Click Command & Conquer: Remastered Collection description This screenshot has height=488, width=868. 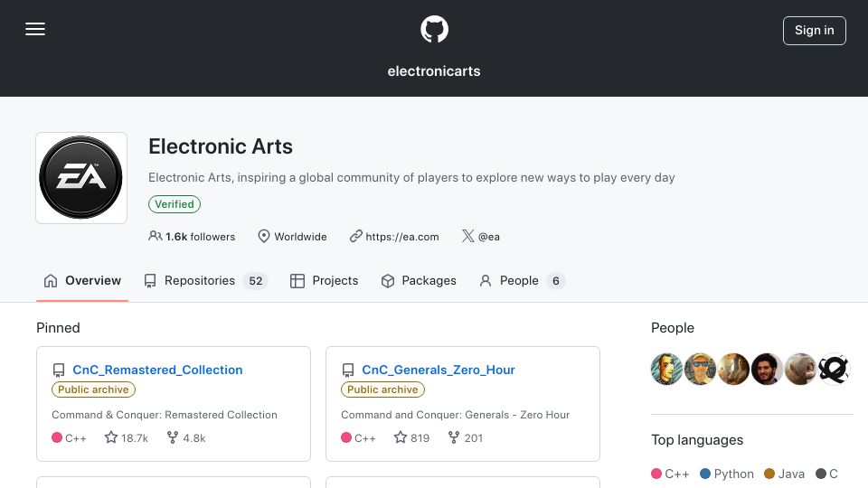165,415
